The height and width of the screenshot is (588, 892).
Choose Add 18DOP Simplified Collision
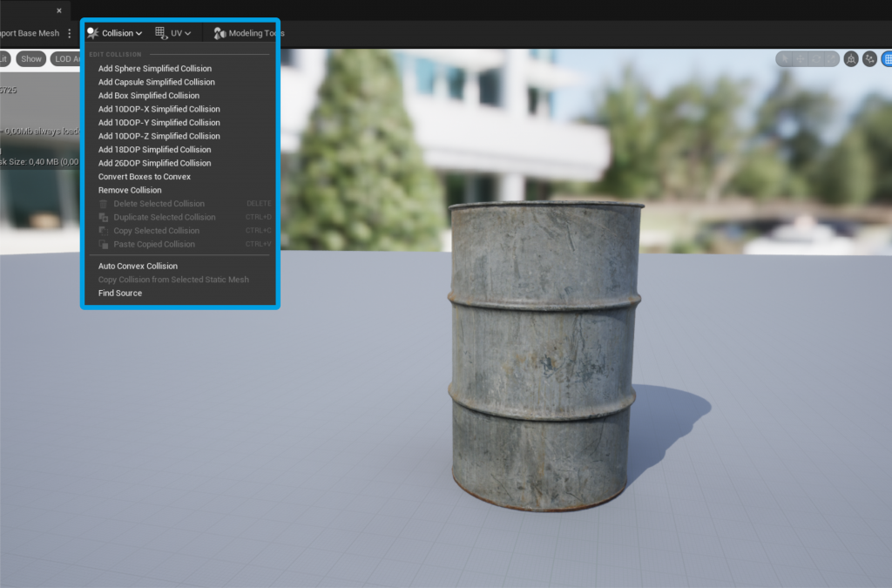pyautogui.click(x=154, y=150)
